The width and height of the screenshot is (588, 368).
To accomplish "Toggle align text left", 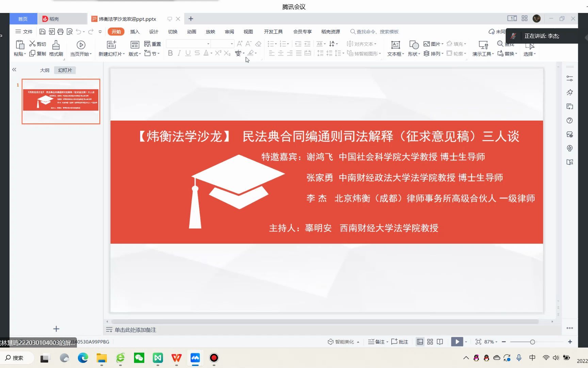I will (272, 53).
